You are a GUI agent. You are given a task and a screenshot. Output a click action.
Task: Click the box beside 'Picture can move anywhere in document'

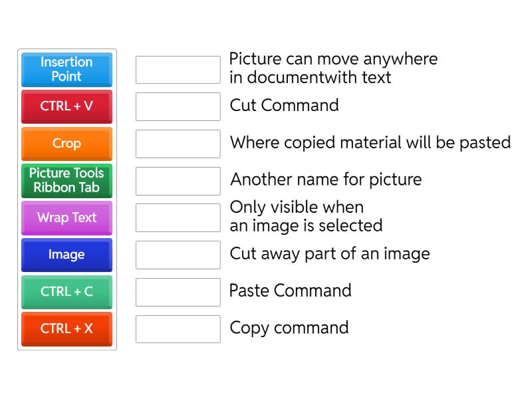178,68
